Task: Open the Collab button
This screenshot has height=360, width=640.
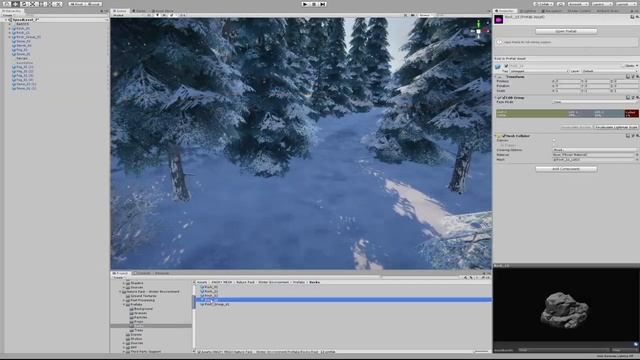Action: 544,4
